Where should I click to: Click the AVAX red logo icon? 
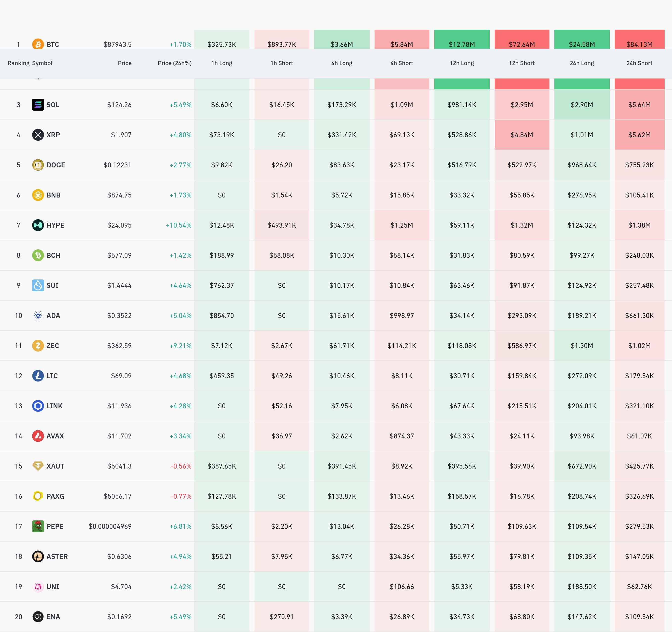(38, 436)
